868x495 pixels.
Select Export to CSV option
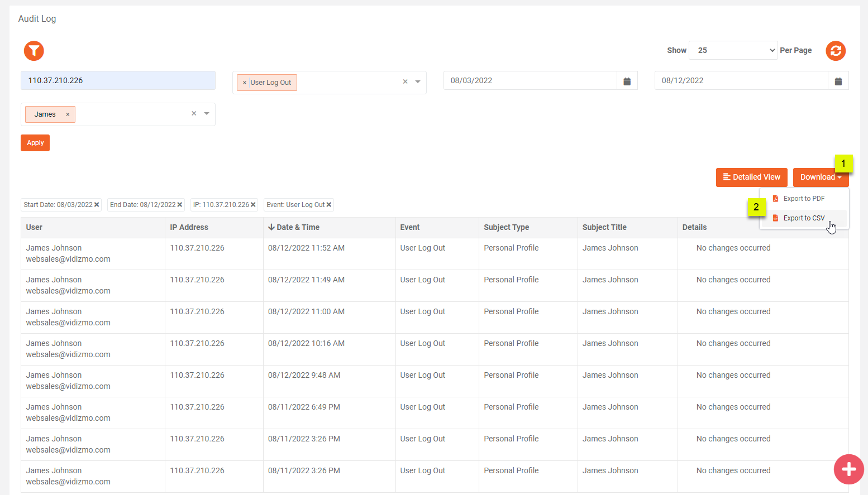tap(803, 218)
